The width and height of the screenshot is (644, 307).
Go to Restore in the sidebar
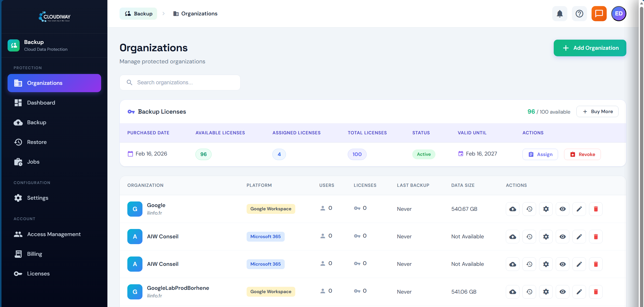(x=54, y=142)
